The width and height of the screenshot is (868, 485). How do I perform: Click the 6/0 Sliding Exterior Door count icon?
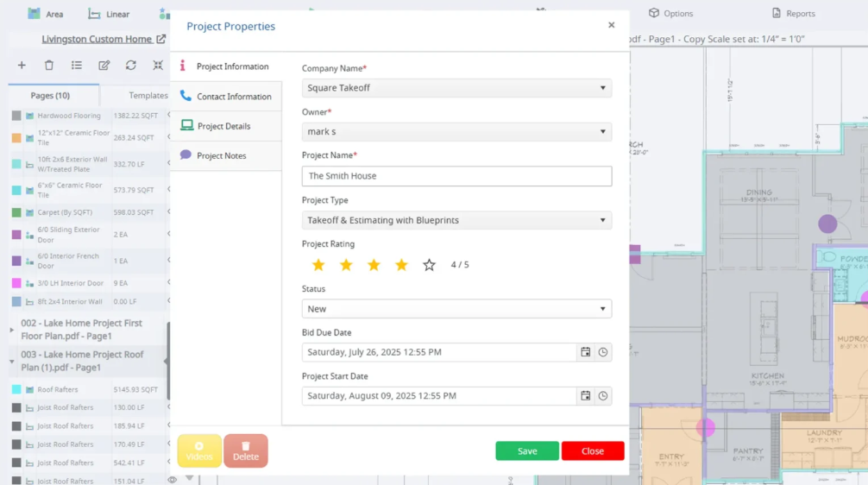click(30, 236)
